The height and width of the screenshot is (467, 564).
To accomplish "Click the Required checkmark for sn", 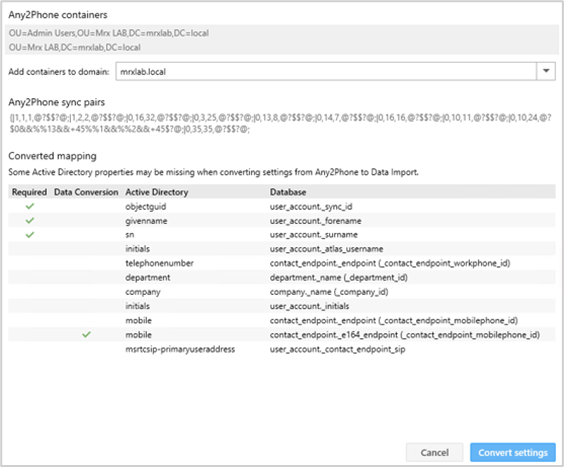I will (30, 235).
